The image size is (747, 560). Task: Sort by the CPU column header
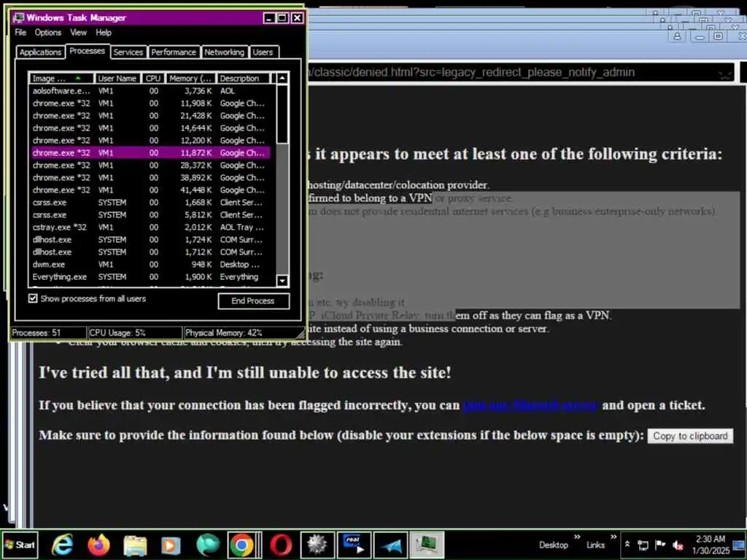(153, 79)
